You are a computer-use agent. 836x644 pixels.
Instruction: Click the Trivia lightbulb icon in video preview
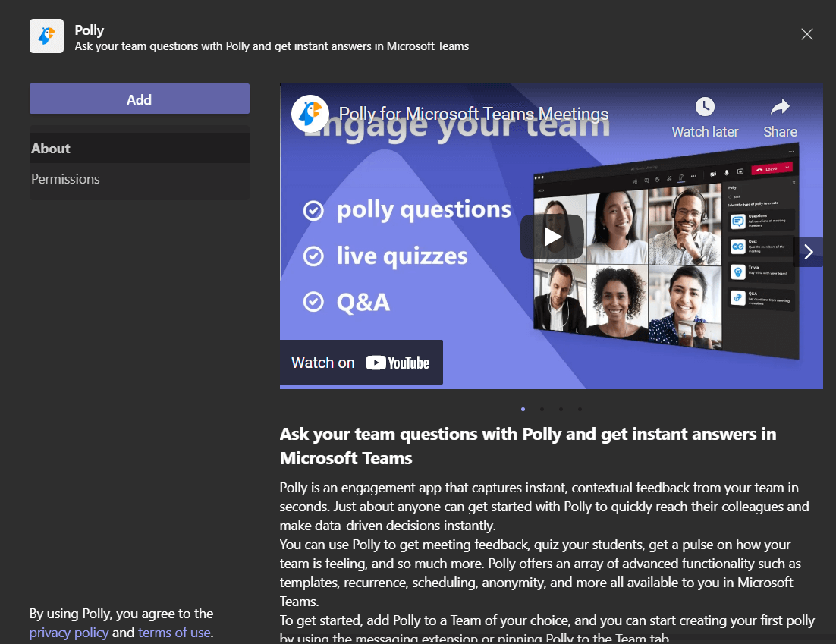tap(737, 272)
